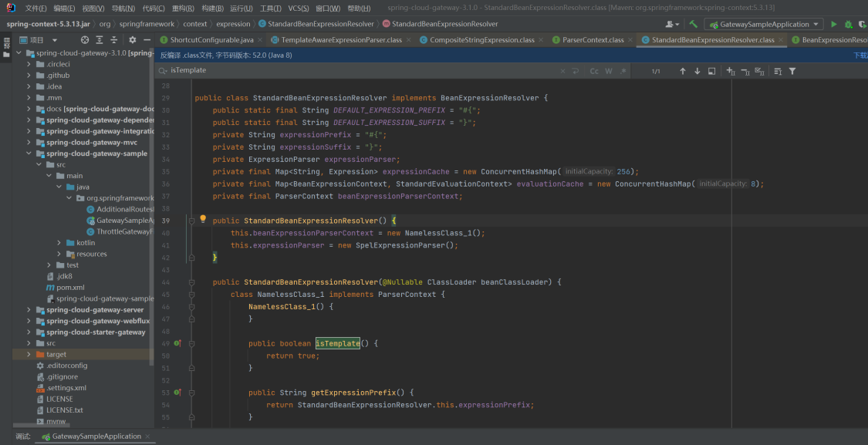Collapse the spring-cloud-gateway-sample module
Image resolution: width=868 pixels, height=445 pixels.
click(x=29, y=153)
